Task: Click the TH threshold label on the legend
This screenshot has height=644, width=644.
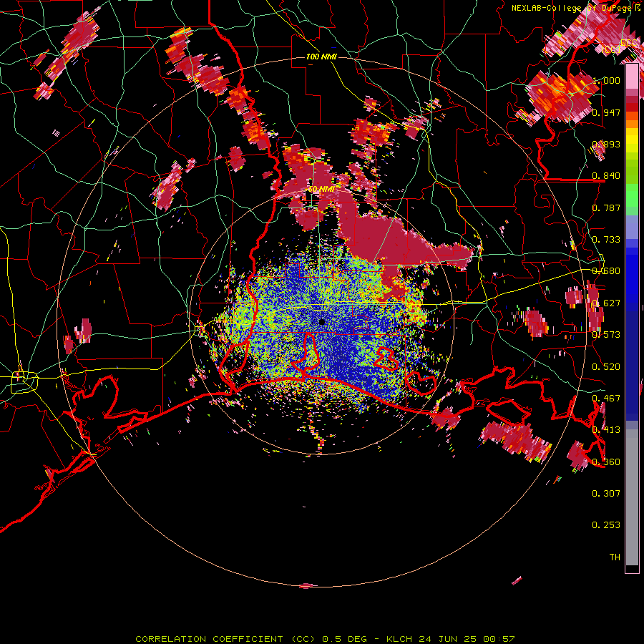Action: [x=615, y=557]
